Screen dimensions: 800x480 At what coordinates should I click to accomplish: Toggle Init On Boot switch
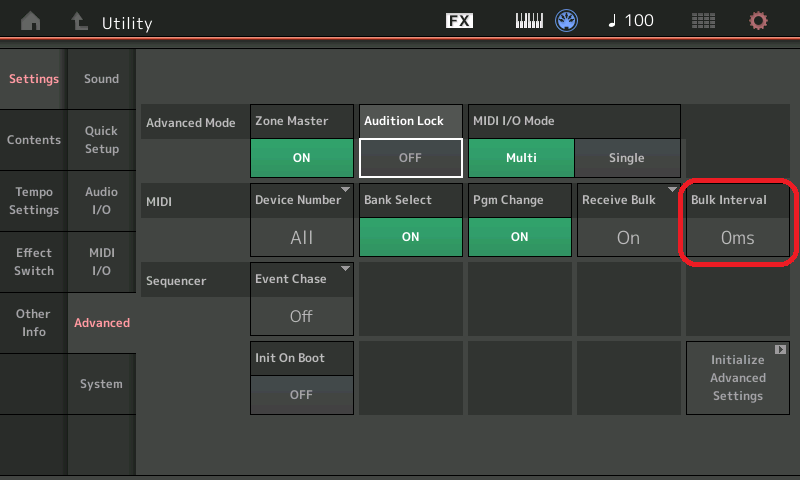301,394
